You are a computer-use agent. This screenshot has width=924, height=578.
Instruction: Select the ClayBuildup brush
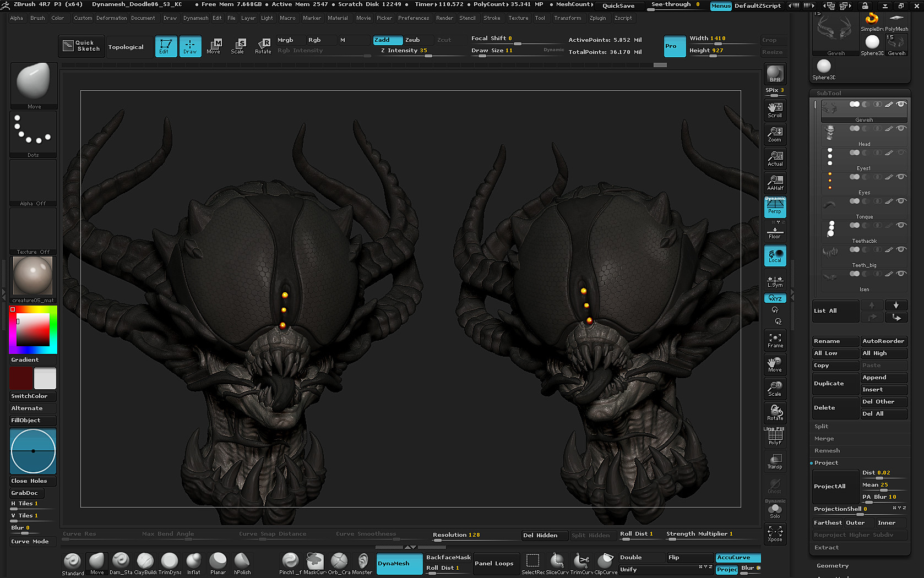145,564
